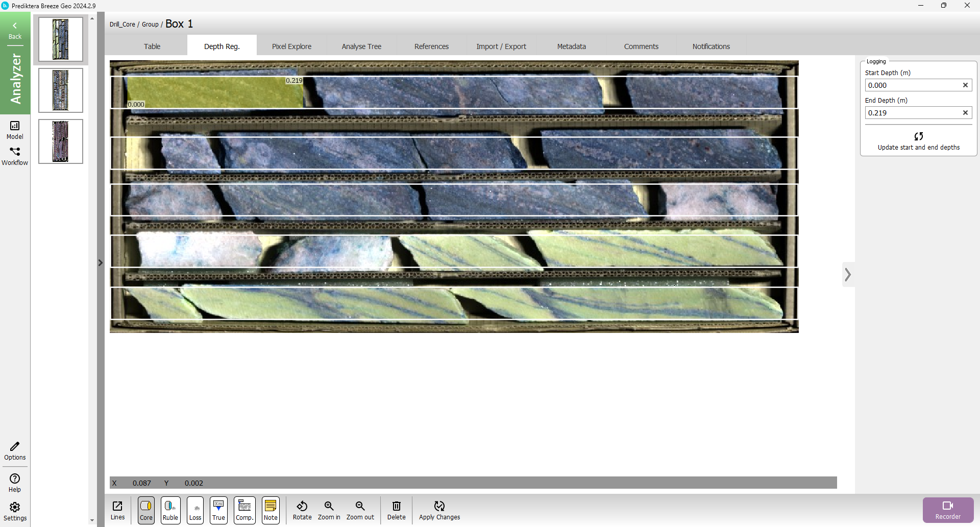Rotate the core box image
This screenshot has height=527, width=980.
click(302, 510)
